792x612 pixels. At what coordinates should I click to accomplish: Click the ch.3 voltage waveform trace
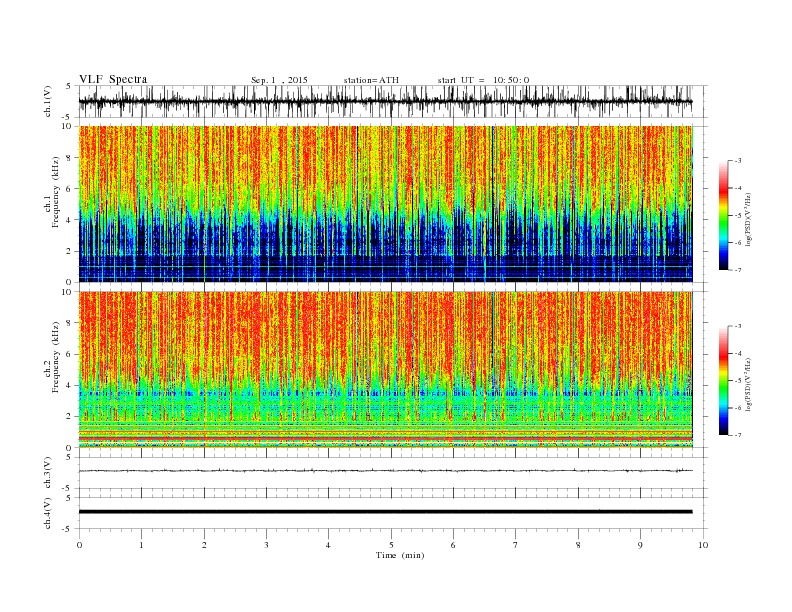click(x=386, y=471)
